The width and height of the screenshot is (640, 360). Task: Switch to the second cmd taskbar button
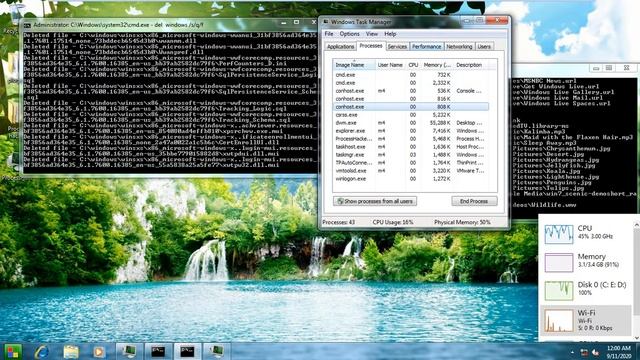(x=187, y=351)
